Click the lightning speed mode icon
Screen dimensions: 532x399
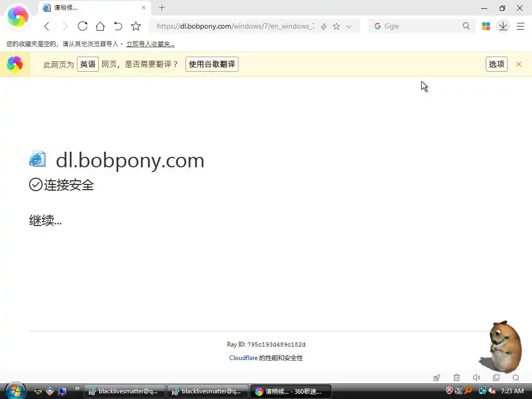(324, 26)
